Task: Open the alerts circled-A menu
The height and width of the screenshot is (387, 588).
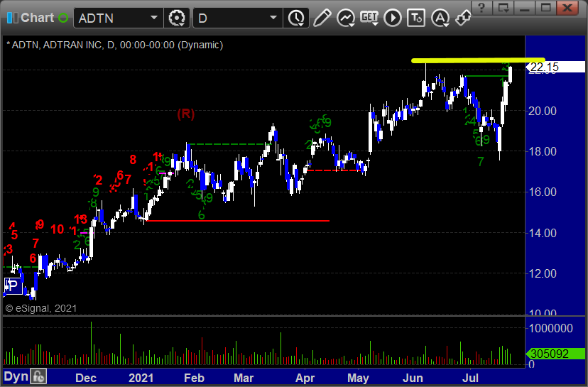Action: tap(440, 18)
